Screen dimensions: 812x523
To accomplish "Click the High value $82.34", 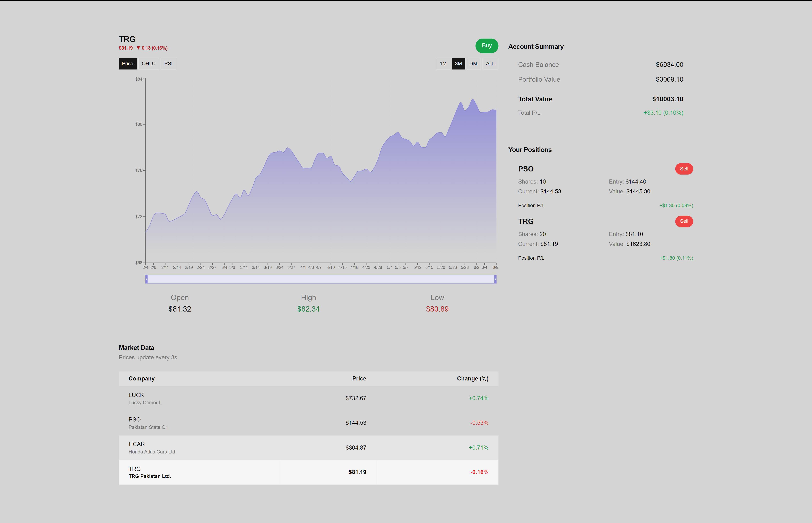I will tap(308, 309).
